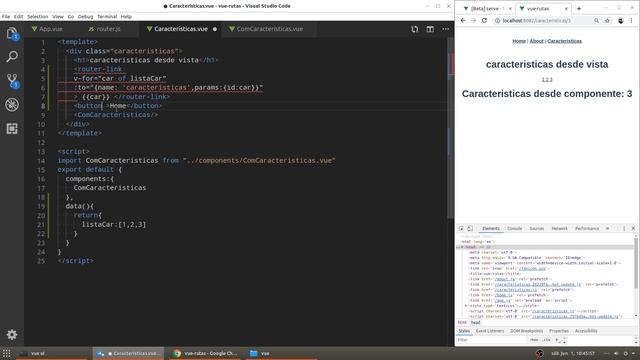Screen dimensions: 640x360
Task: Open the DOM Breakpoints sub-tab
Action: tap(527, 331)
